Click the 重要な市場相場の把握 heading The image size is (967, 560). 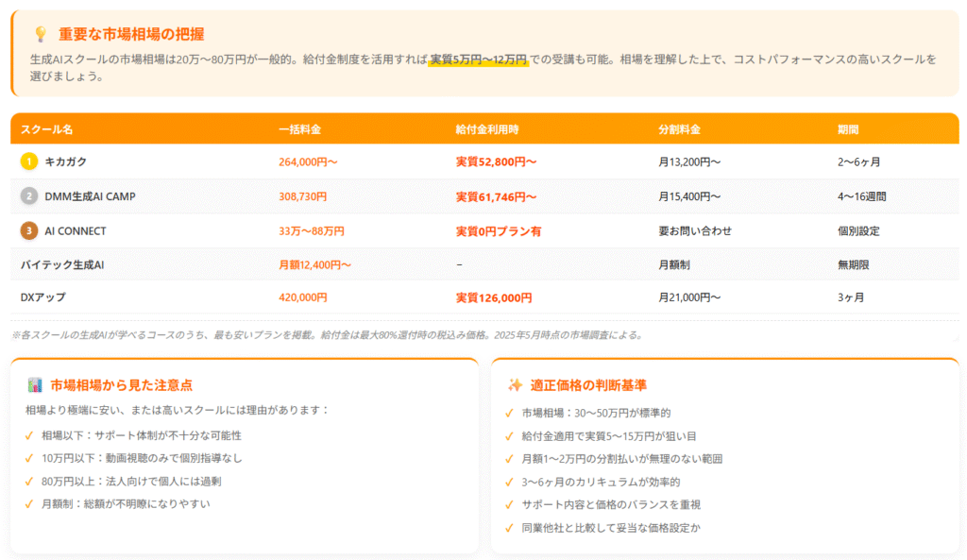click(131, 34)
